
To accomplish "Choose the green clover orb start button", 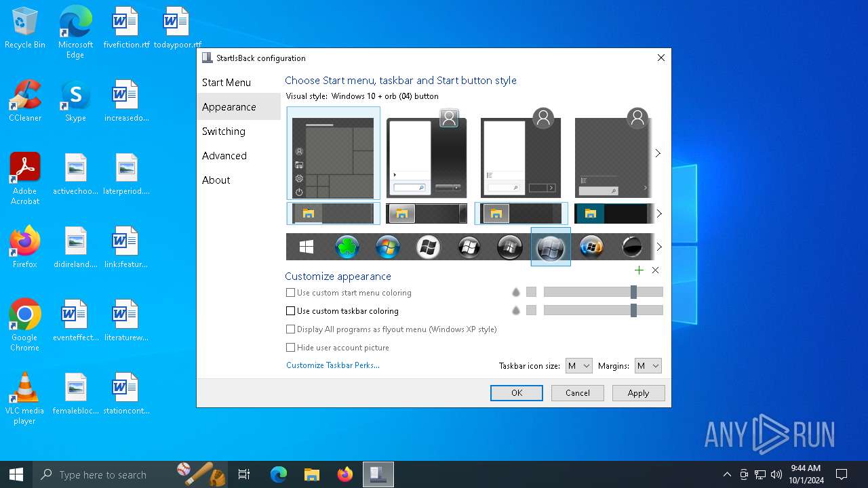I will [x=347, y=247].
